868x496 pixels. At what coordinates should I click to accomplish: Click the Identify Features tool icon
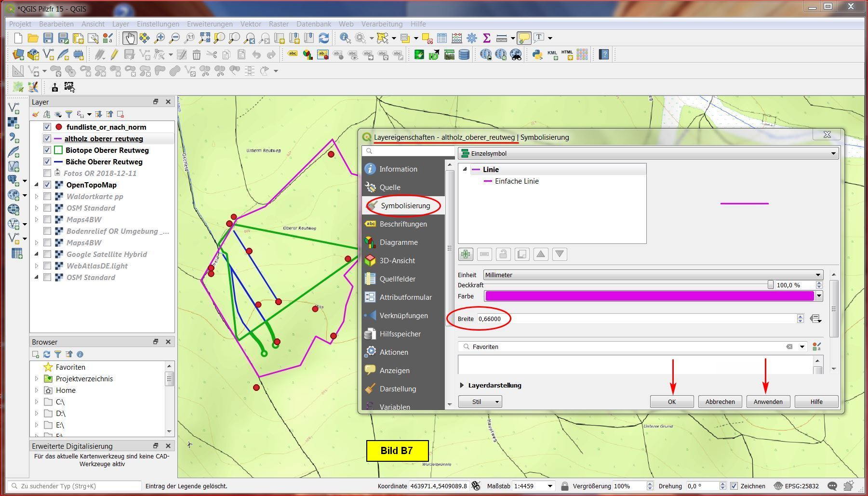[345, 38]
